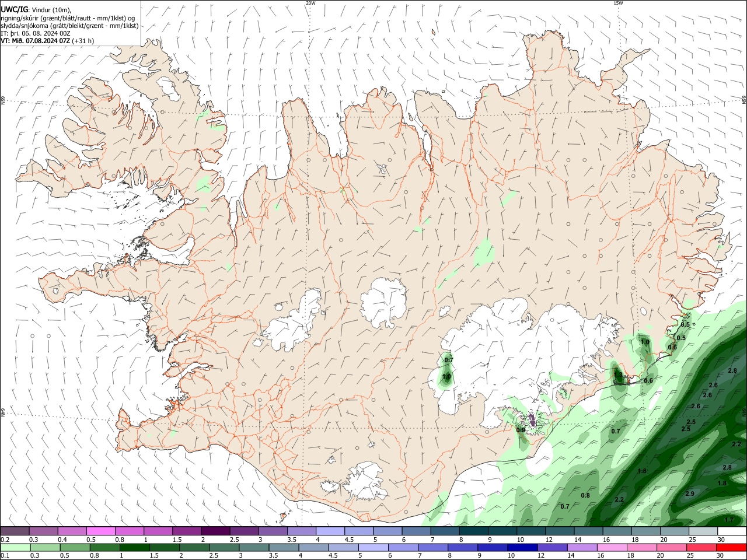This screenshot has width=747, height=560.
Task: Select the deep navy blue swatch labeled 10 in rain scale
Action: (522, 547)
